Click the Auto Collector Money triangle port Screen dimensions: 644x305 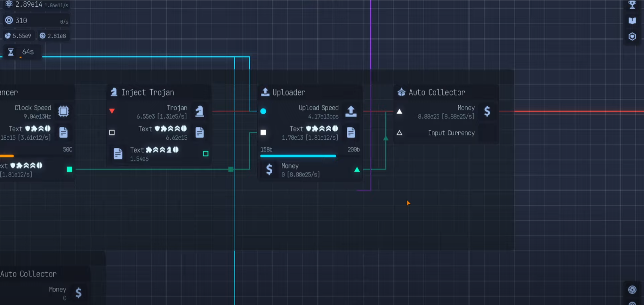pyautogui.click(x=399, y=112)
